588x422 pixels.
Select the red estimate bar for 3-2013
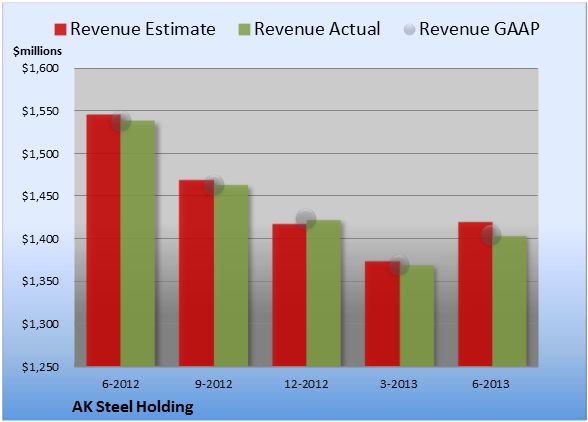coord(382,314)
